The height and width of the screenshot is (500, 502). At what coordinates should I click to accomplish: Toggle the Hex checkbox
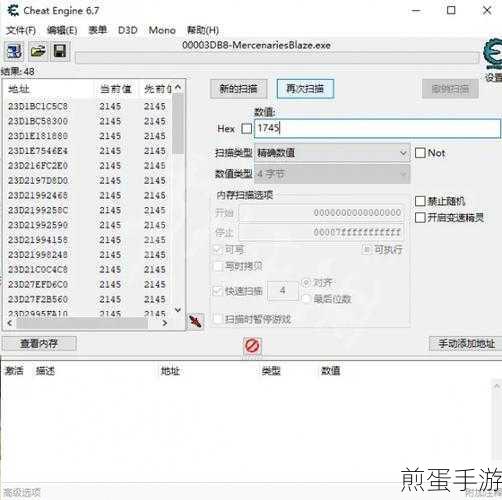coord(246,129)
